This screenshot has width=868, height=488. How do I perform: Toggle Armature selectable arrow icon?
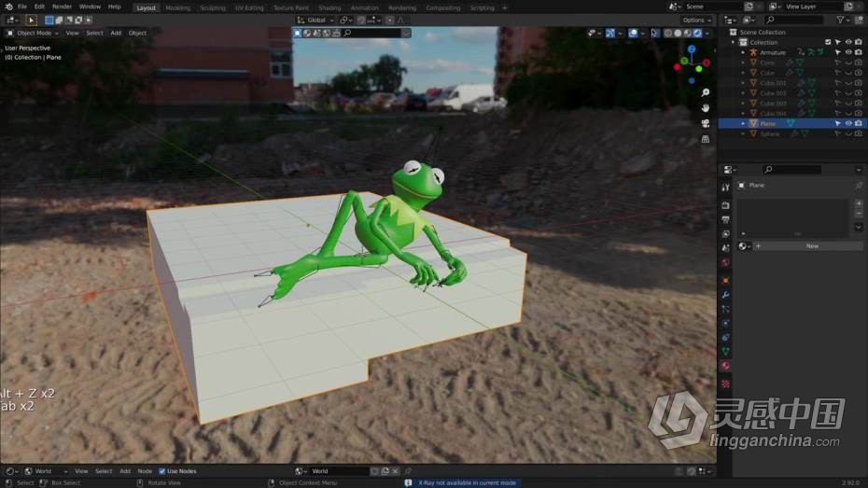(x=837, y=52)
